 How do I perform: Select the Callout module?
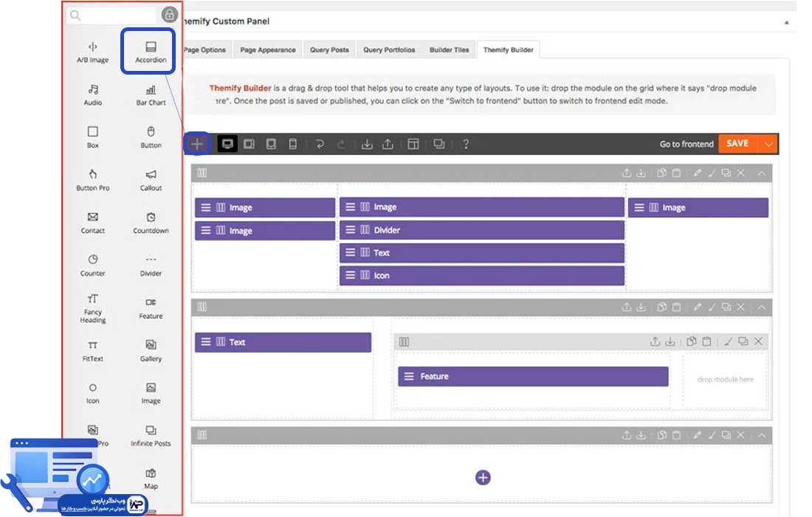click(151, 179)
